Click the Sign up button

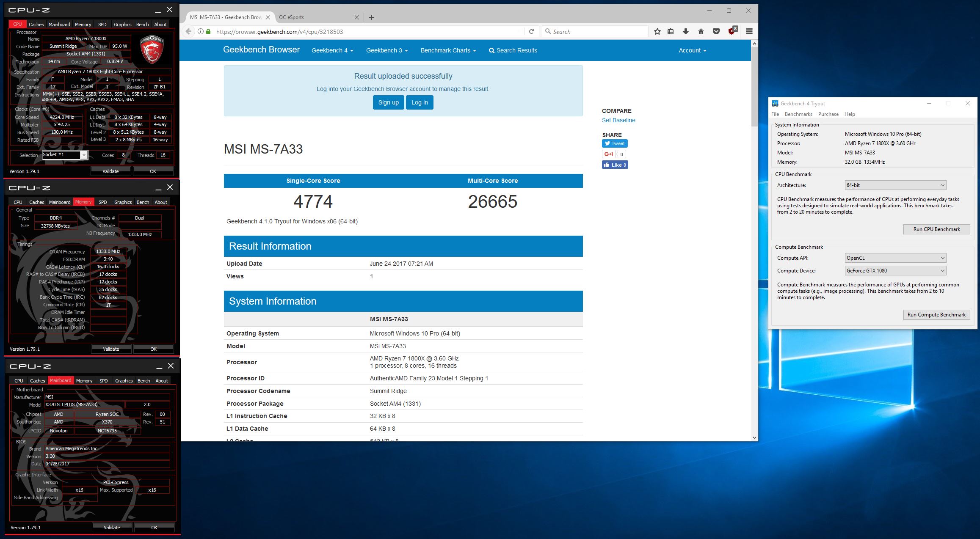point(388,102)
